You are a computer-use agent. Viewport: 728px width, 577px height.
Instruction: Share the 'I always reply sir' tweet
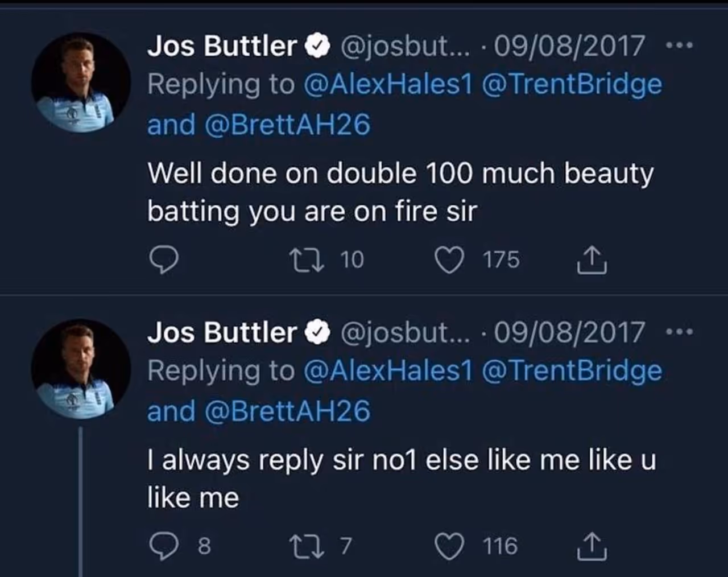(x=592, y=546)
